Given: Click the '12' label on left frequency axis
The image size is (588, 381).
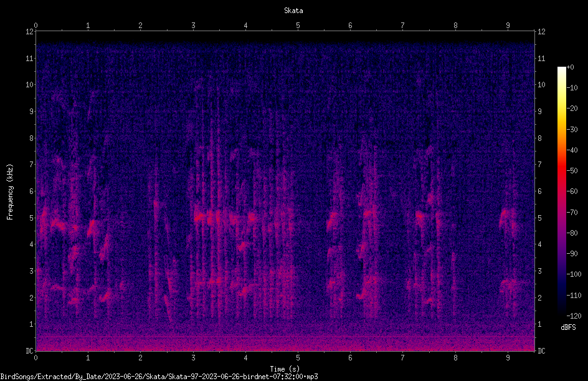Looking at the screenshot, I should coord(30,32).
